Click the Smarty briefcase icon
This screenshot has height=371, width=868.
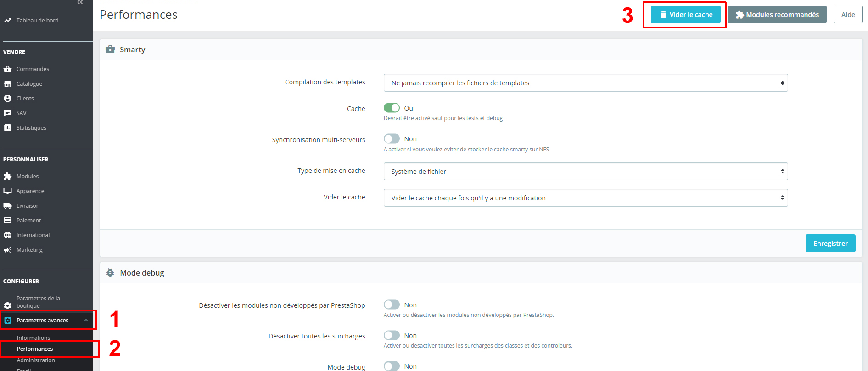tap(110, 50)
